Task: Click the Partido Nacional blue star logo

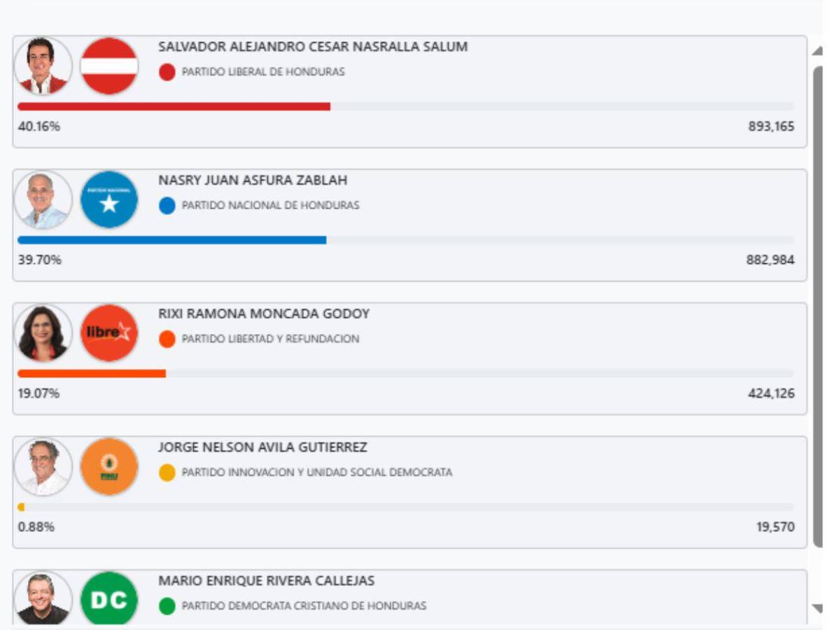Action: point(109,199)
